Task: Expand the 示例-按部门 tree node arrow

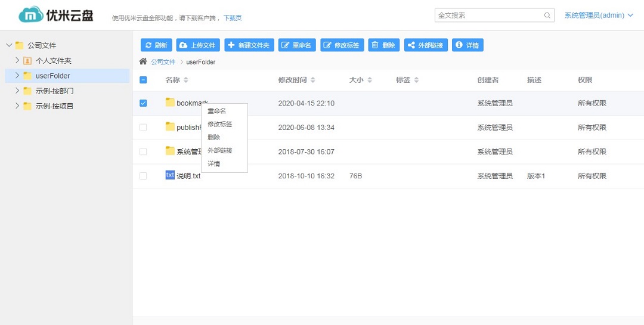Action: pyautogui.click(x=17, y=91)
